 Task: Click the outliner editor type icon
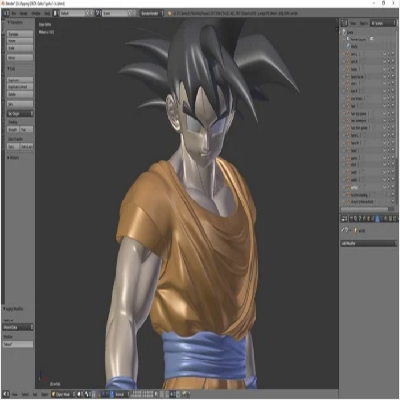tap(344, 23)
